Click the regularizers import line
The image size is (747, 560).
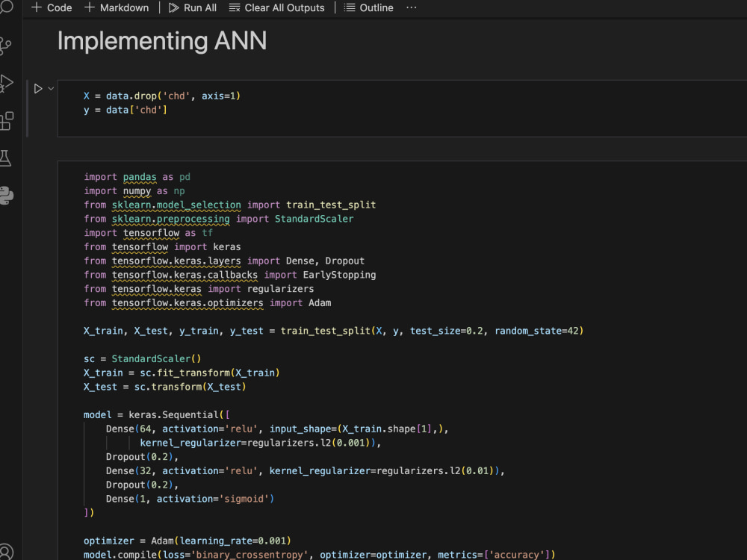click(199, 289)
